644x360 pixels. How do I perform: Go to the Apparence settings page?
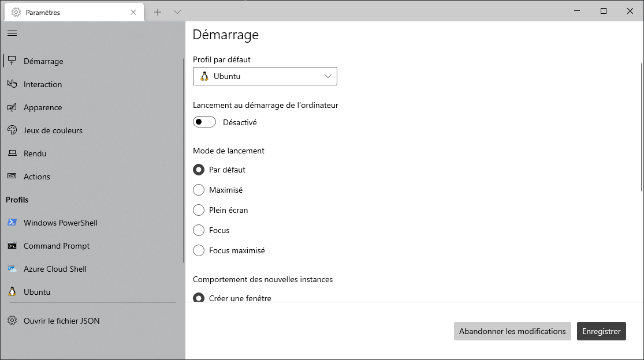pos(92,107)
